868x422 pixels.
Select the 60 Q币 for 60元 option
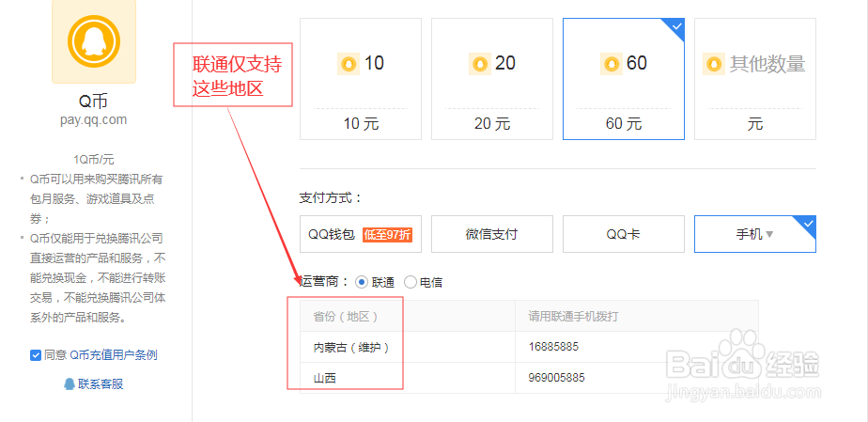click(x=624, y=79)
